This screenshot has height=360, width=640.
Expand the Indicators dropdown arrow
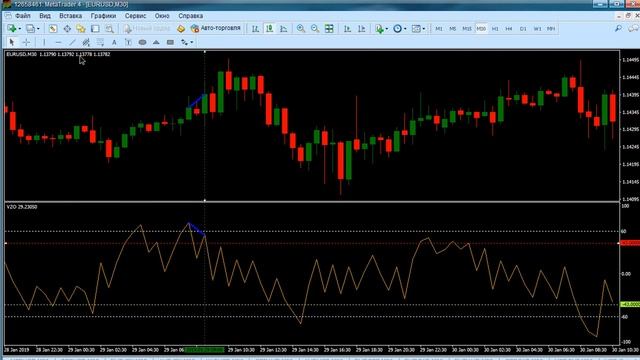387,29
